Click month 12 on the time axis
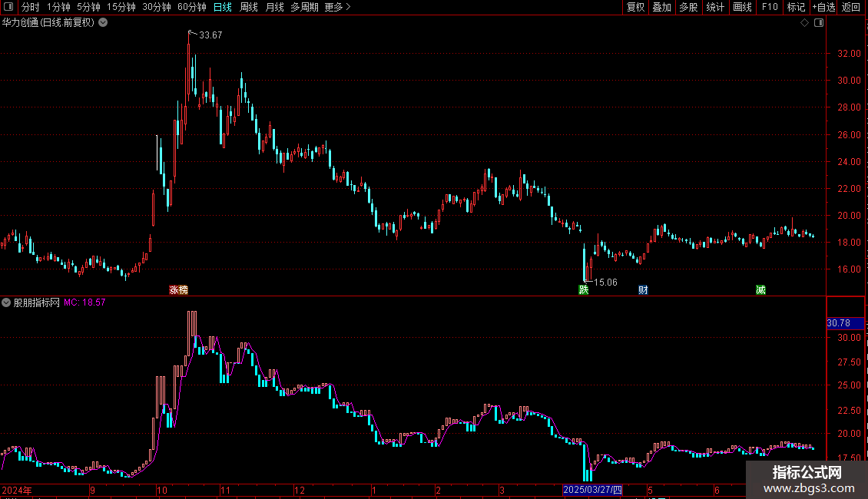The height and width of the screenshot is (499, 868). point(299,490)
